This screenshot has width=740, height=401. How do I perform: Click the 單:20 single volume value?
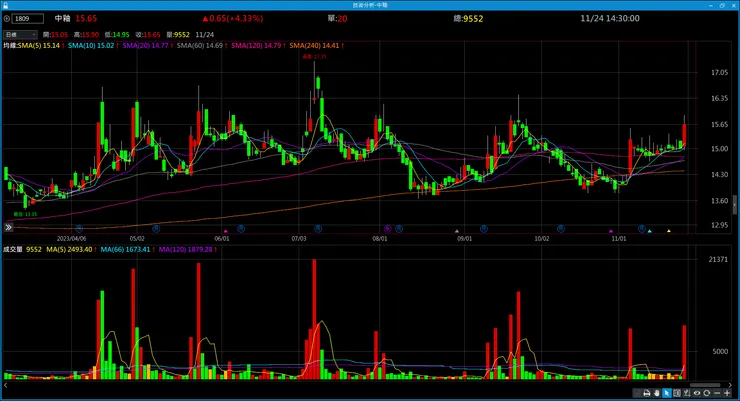pos(337,18)
